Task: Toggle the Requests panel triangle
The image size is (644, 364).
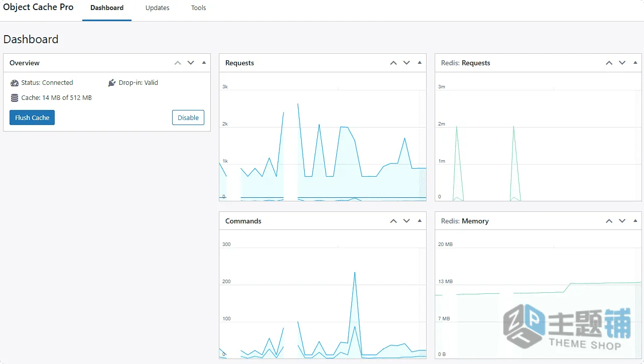Action: (x=420, y=63)
